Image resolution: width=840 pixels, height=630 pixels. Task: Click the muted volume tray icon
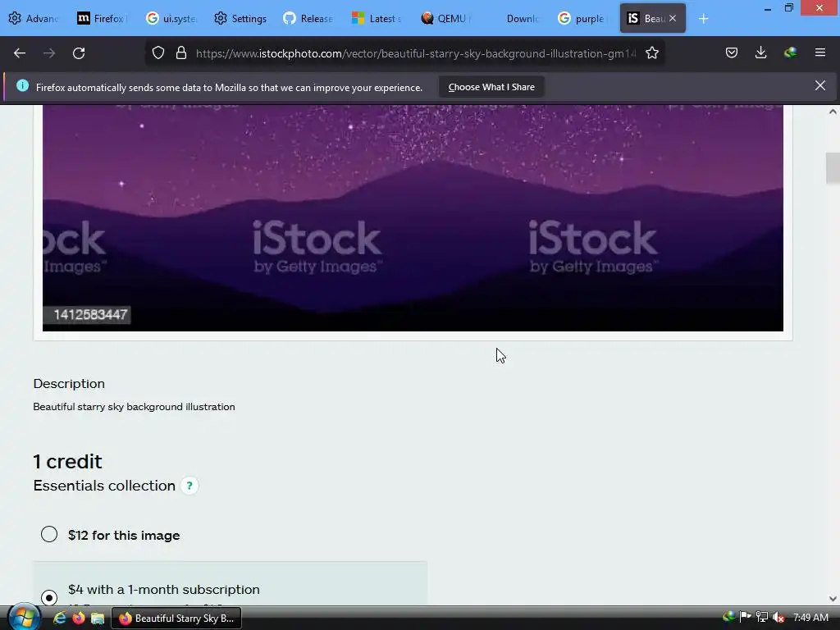click(x=778, y=618)
